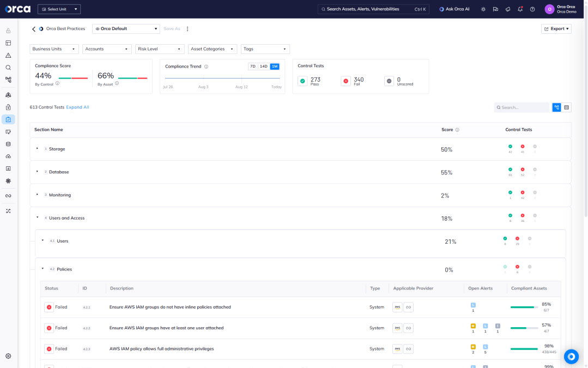
Task: Click the notifications bell icon
Action: (520, 9)
